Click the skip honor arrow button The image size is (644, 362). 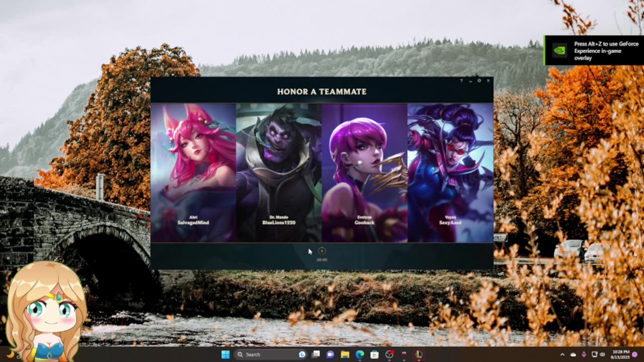[322, 251]
